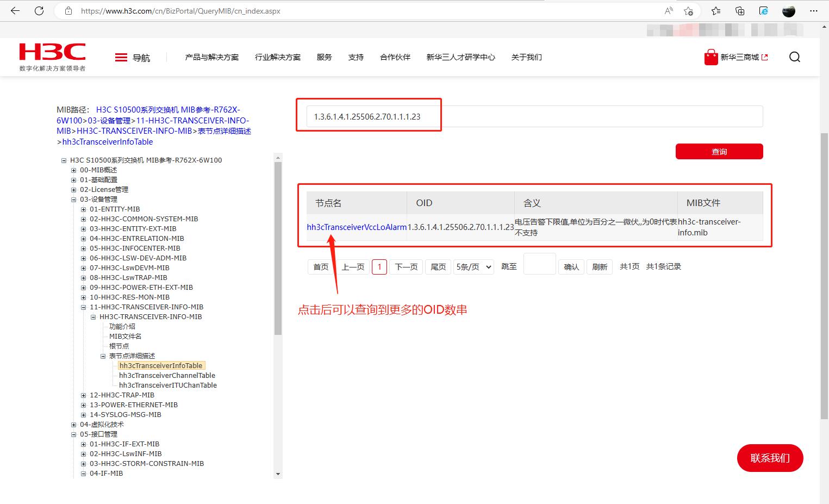Reload the page with the refresh icon

pos(39,11)
